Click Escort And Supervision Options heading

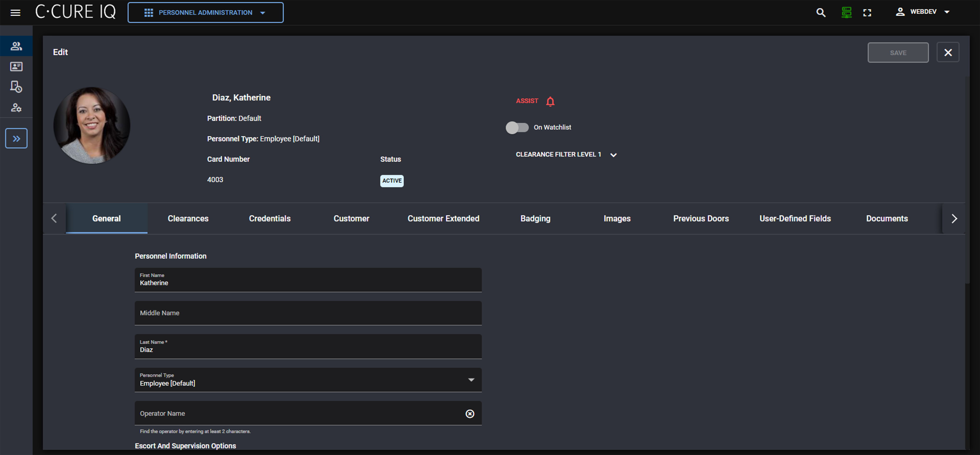pos(185,445)
